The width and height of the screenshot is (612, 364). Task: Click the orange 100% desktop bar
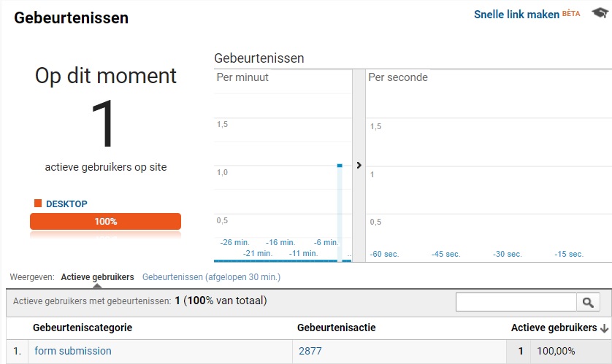pos(105,221)
